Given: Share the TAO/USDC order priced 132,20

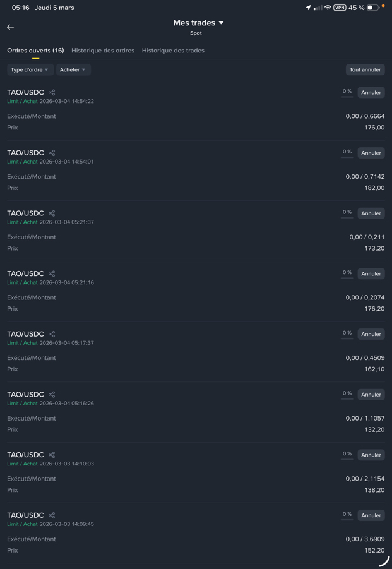Looking at the screenshot, I should (x=52, y=395).
